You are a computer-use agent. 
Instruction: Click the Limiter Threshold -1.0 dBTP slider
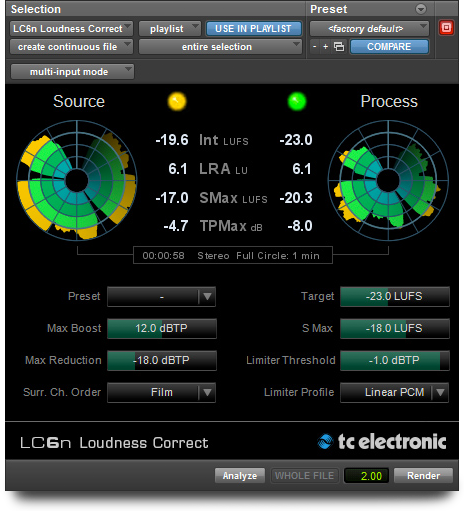[395, 360]
